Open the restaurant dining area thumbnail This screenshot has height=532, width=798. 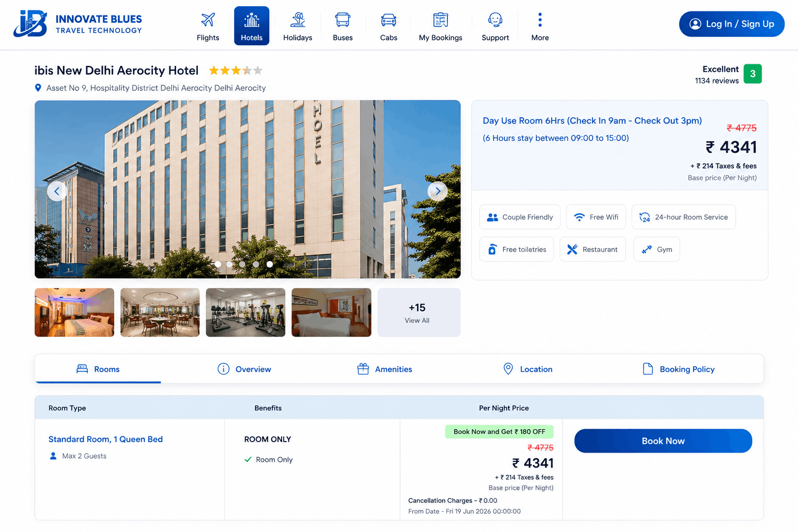tap(160, 312)
